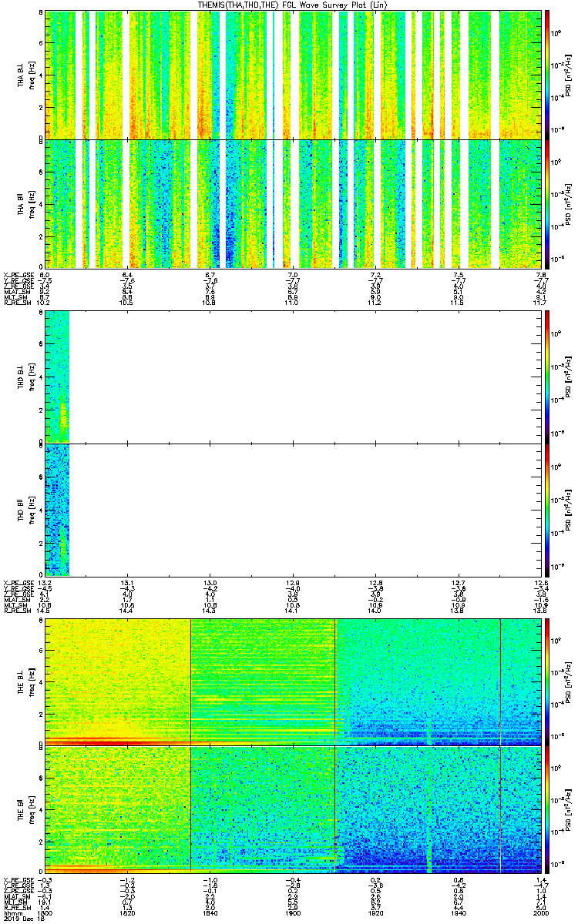The width and height of the screenshot is (578, 924).
Task: Click the 'THD B⊥' y-axis label
Action: (22, 377)
